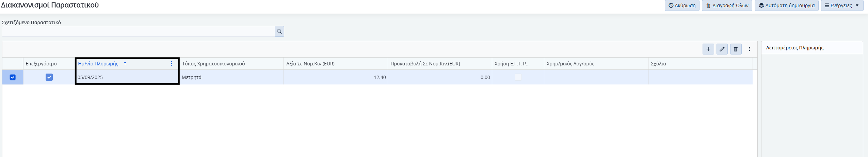
Task: Click the Σχόλια column header
Action: (658, 64)
